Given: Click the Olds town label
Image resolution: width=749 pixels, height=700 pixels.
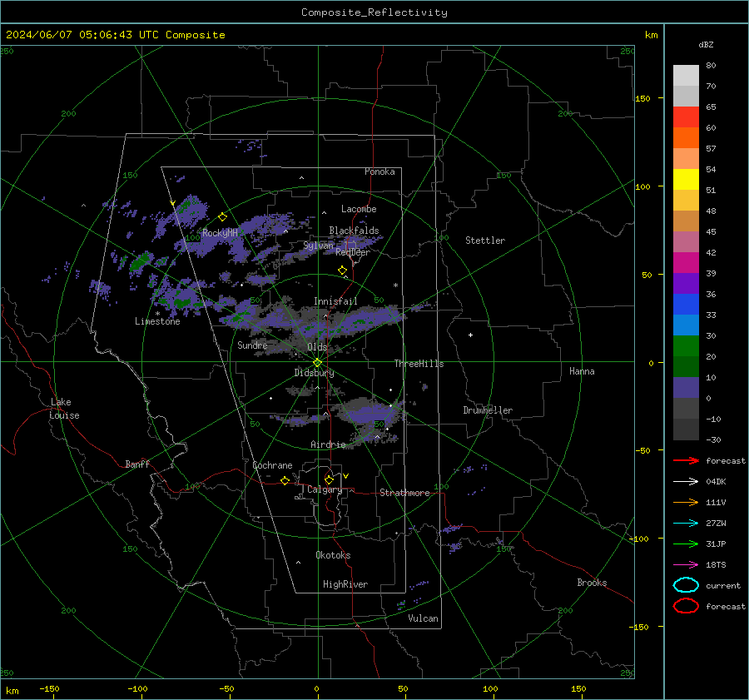Looking at the screenshot, I should [317, 346].
